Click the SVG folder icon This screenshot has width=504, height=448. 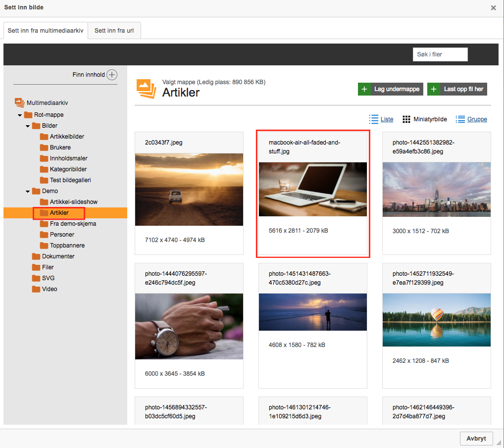click(36, 278)
